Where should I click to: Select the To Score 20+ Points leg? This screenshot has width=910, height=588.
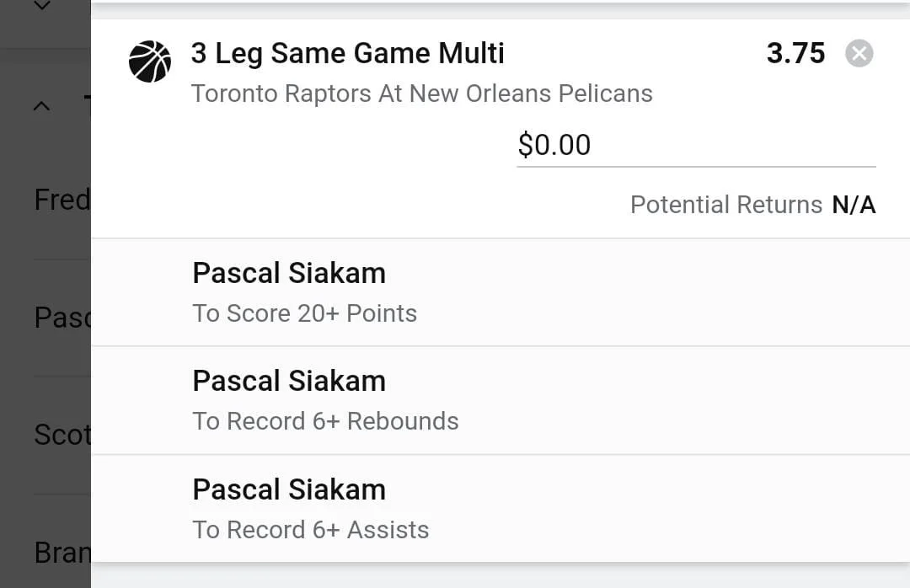point(304,313)
